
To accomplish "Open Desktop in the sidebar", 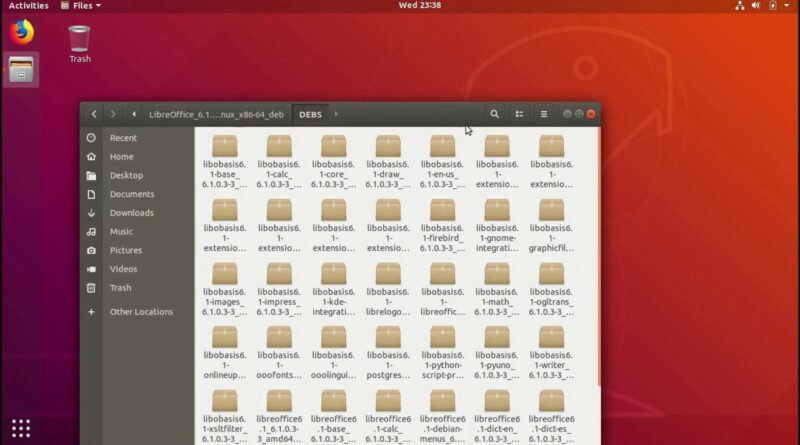I will 138,176.
